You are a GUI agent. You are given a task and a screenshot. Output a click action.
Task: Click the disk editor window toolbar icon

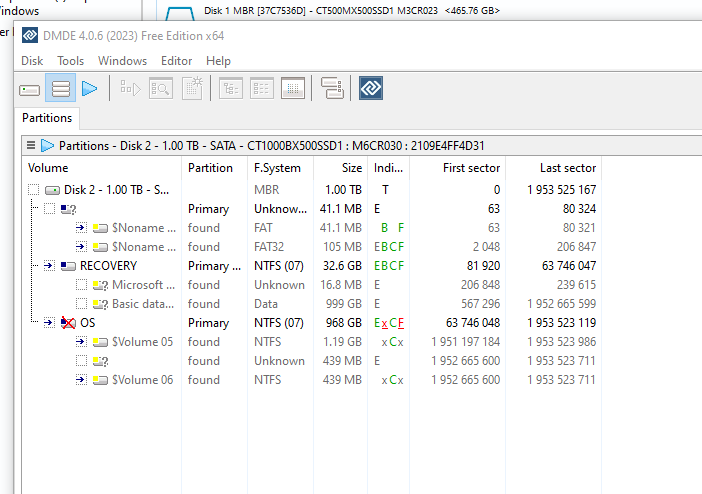[x=293, y=89]
